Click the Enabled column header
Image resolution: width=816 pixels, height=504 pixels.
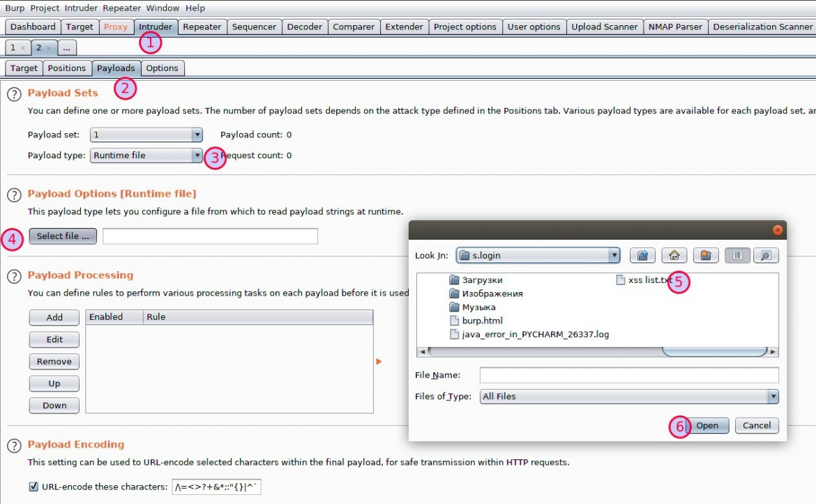click(x=114, y=316)
